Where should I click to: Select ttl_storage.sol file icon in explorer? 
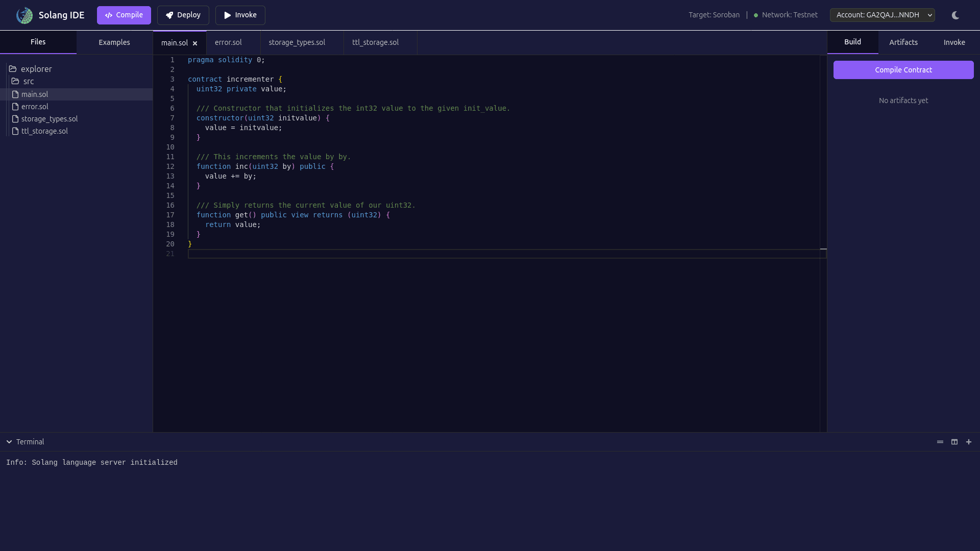(x=15, y=131)
